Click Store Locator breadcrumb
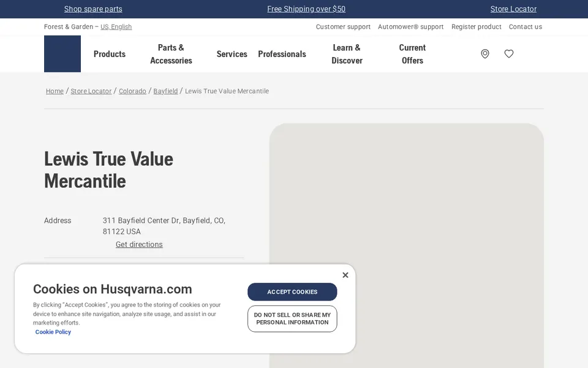588x368 pixels. 91,91
